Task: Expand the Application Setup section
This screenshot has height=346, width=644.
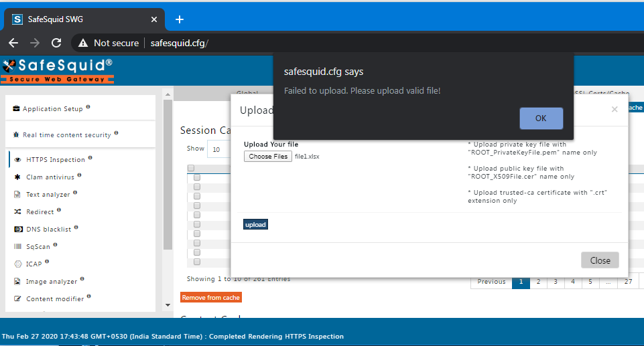Action: [x=80, y=108]
